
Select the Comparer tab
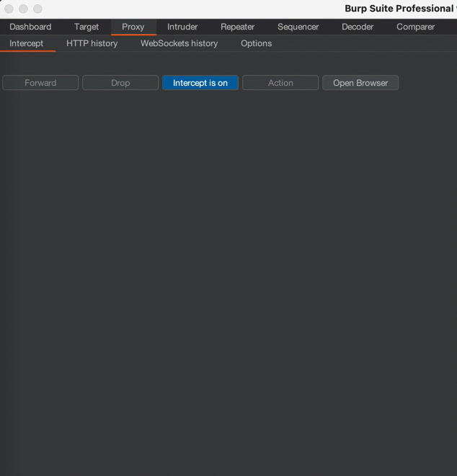415,27
